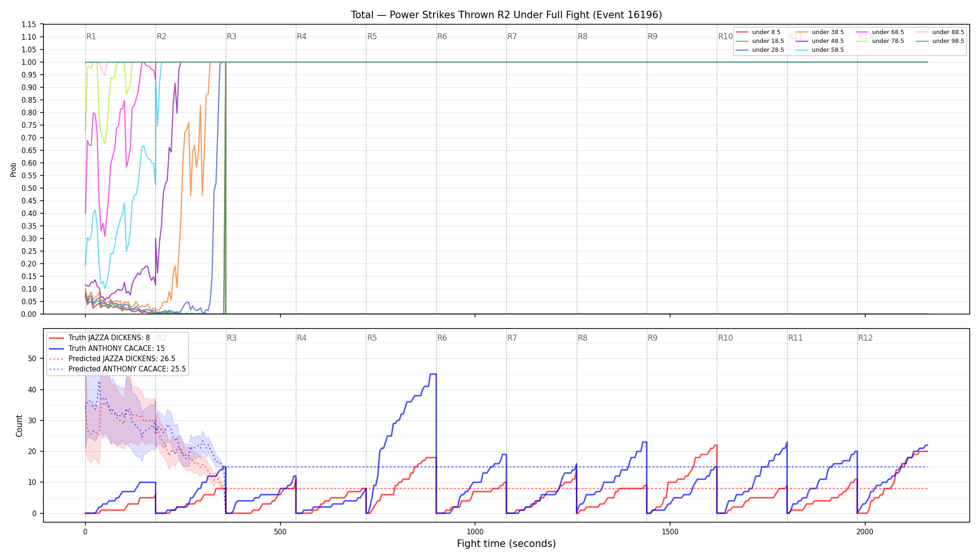Select the 1500 tick on the fight time axis
The width and height of the screenshot is (980, 560).
click(x=670, y=532)
